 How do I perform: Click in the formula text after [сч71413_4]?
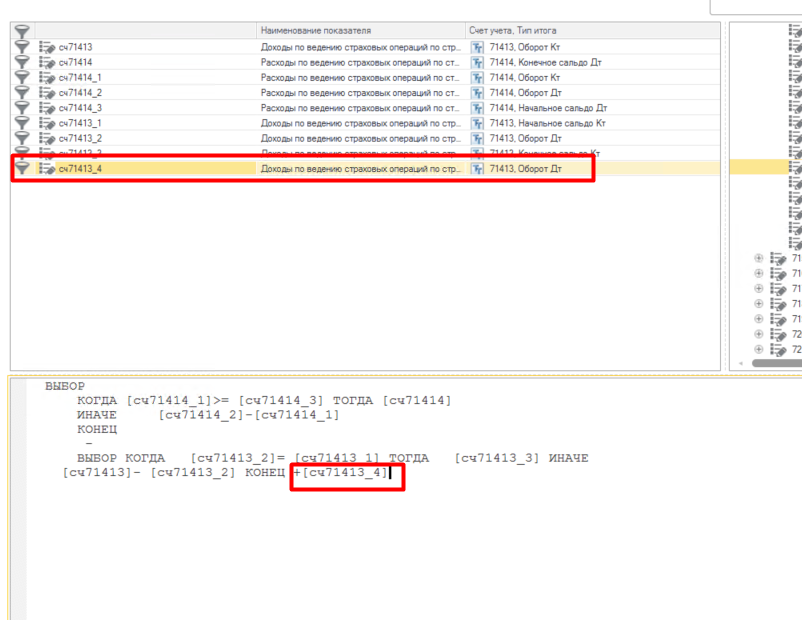tap(392, 473)
